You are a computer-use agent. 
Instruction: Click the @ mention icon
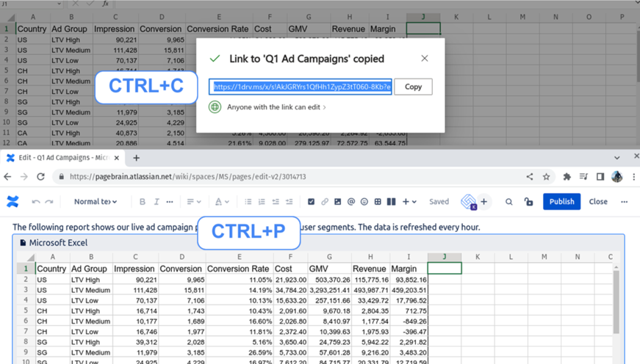pos(350,202)
